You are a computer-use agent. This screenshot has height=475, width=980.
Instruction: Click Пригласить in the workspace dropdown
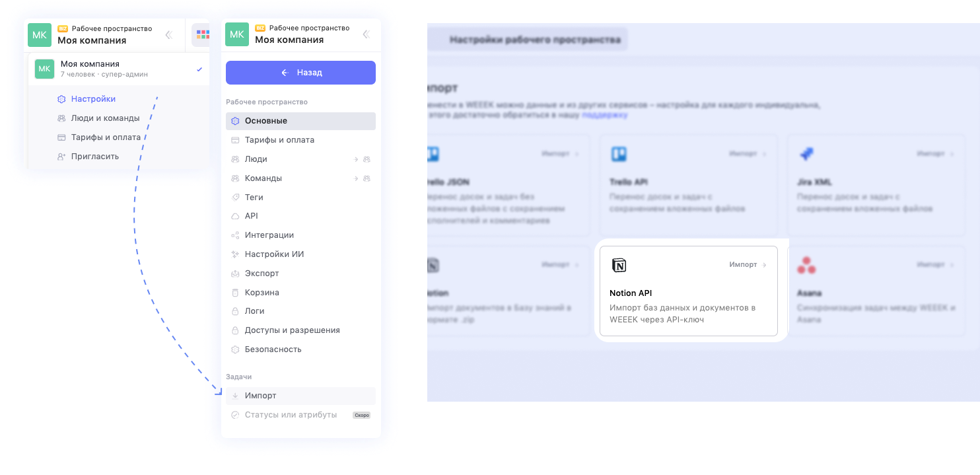pos(95,157)
